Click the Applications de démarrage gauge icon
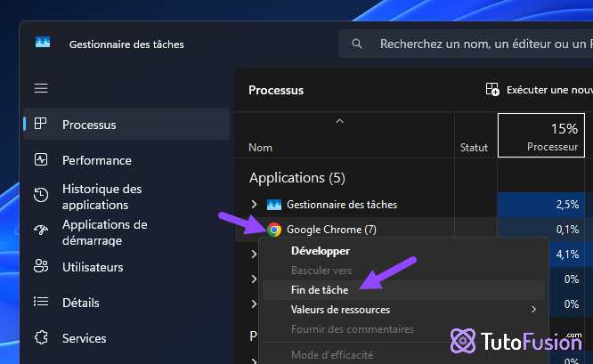593x364 pixels. (x=41, y=230)
